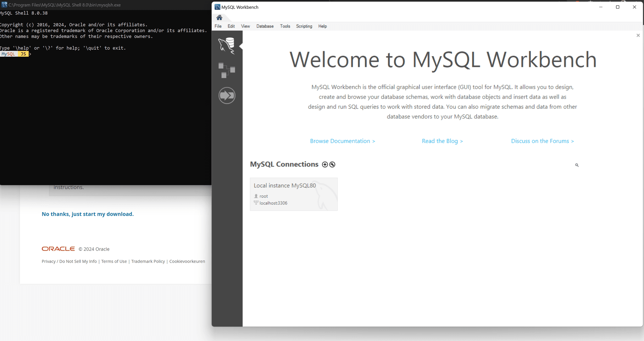Open the Database menu
Image resolution: width=644 pixels, height=341 pixels.
tap(265, 26)
